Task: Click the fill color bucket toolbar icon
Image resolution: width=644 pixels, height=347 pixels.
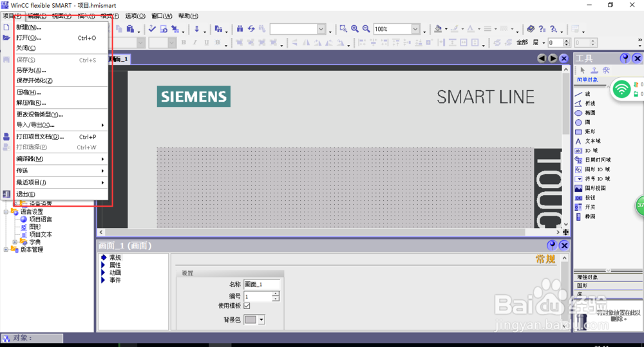Action: click(x=438, y=29)
